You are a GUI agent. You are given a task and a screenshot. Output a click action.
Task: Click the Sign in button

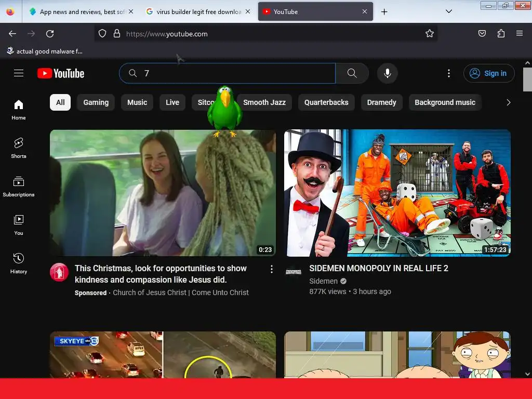click(489, 73)
